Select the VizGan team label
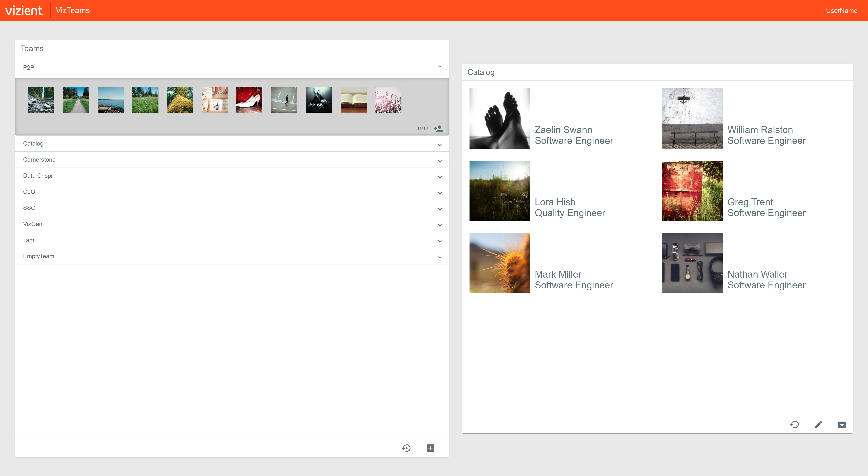The width and height of the screenshot is (868, 476). [x=33, y=224]
